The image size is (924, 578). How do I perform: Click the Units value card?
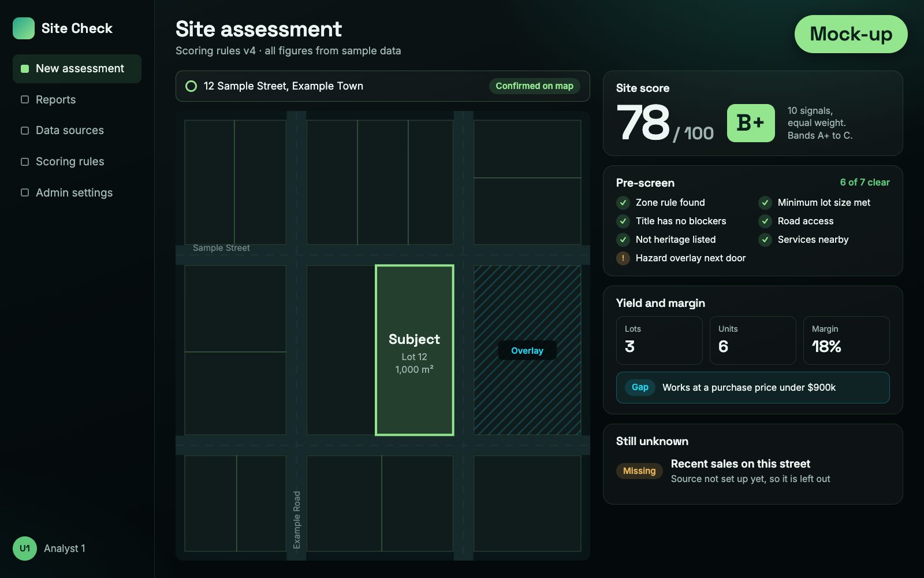pos(753,340)
